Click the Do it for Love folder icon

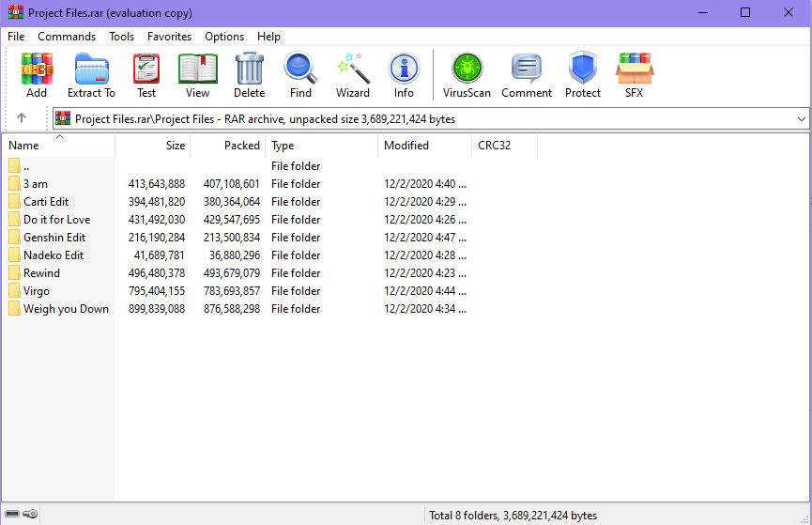(x=14, y=219)
